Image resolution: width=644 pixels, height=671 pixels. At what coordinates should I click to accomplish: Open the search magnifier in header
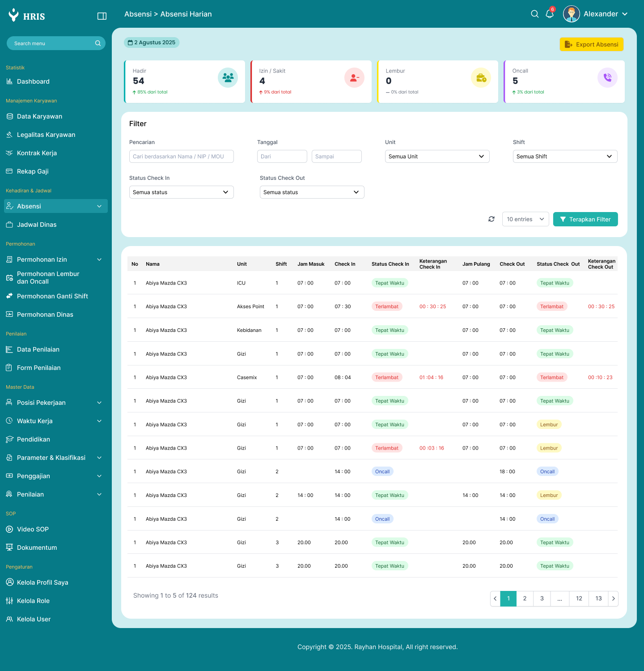[x=534, y=14]
